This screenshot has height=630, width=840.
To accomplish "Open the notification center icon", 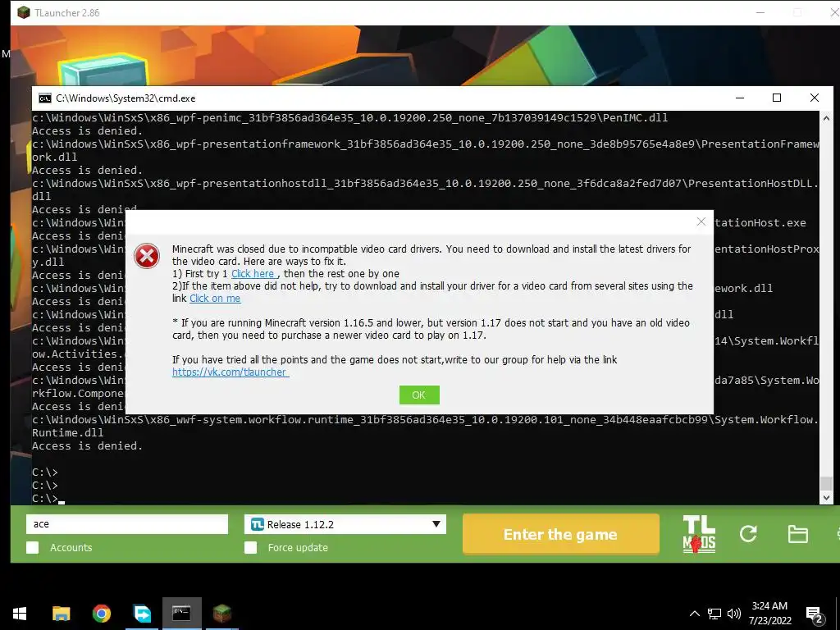I will click(x=815, y=614).
